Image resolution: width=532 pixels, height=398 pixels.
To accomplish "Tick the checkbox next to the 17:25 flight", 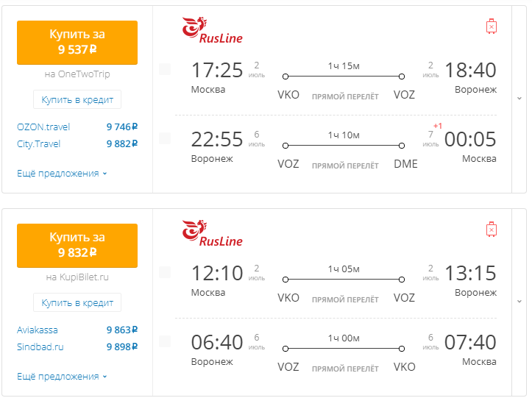I will (x=165, y=70).
